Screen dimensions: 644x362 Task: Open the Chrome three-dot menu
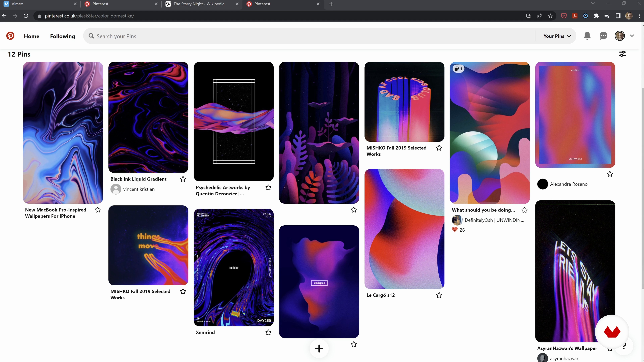[640, 16]
